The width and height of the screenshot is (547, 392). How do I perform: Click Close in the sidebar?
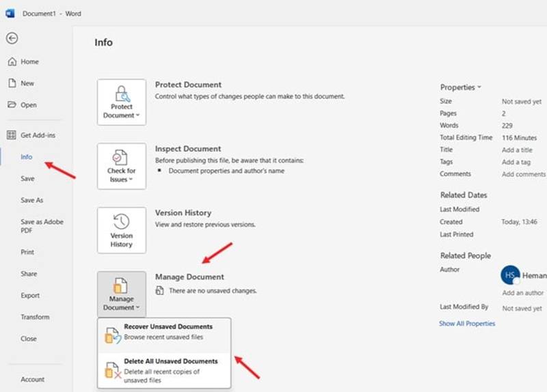pos(28,338)
